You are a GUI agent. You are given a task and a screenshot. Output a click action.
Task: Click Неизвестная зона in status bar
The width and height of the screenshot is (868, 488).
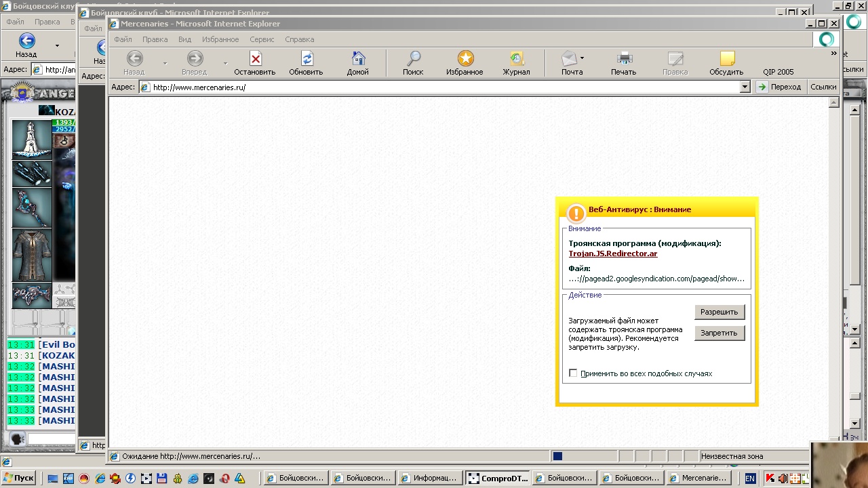[x=732, y=456]
